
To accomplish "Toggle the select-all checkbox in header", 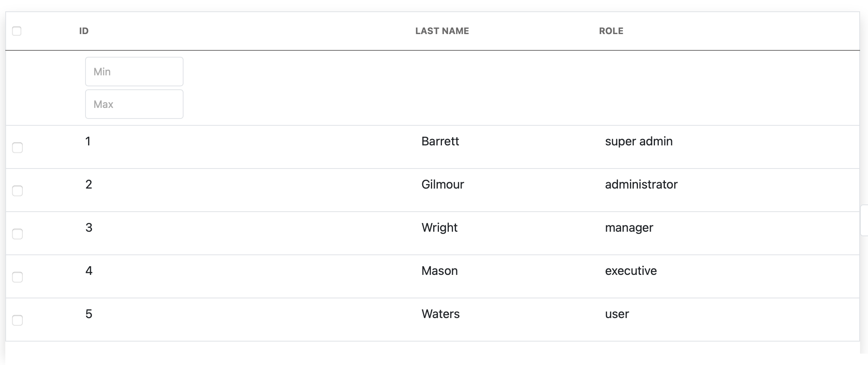I will [17, 31].
